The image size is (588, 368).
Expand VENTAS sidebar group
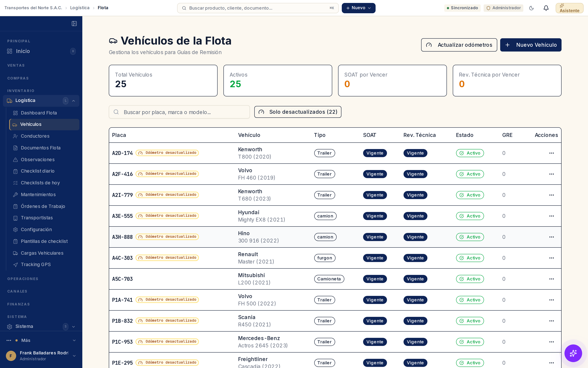(x=16, y=66)
